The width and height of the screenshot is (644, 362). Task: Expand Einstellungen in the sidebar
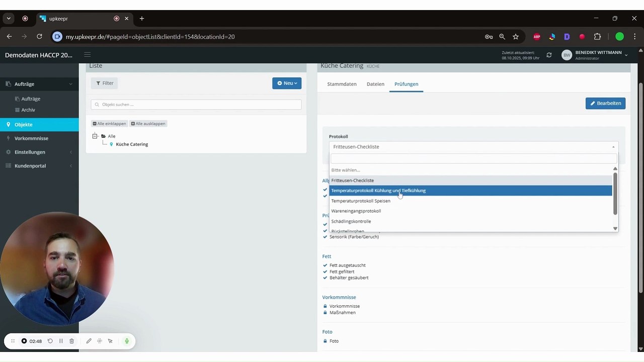pos(39,152)
